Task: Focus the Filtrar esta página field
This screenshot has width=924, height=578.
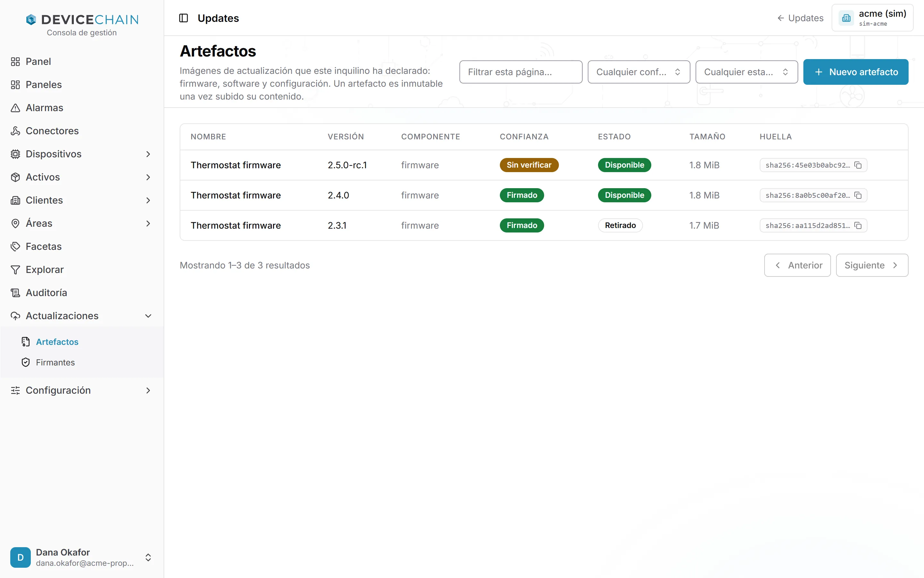Action: [521, 72]
